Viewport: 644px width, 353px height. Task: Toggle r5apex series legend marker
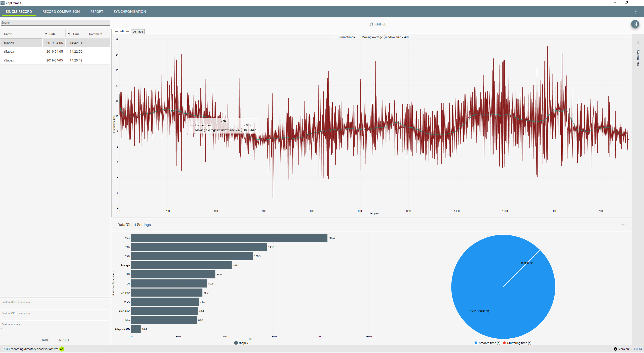[236, 343]
